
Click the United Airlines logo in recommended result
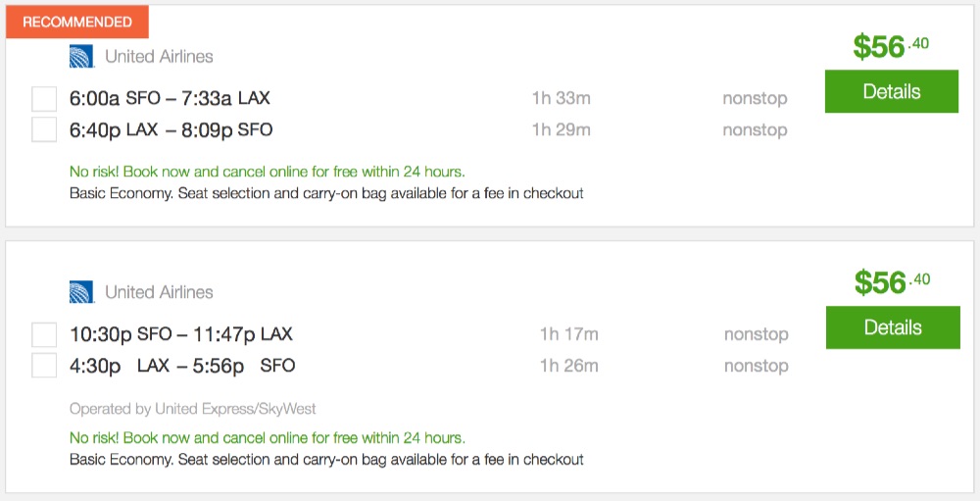(x=81, y=57)
